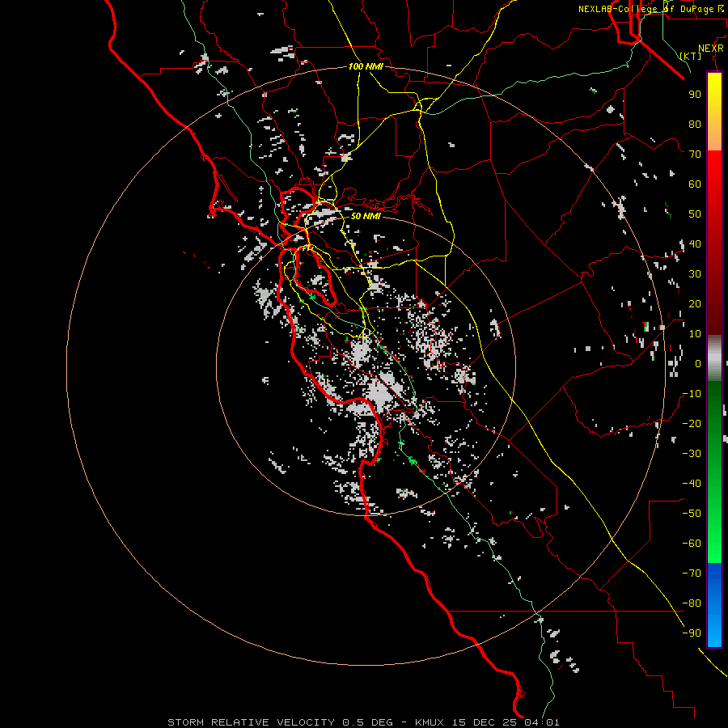The height and width of the screenshot is (728, 728).
Task: Click the red segment of the velocity color bar
Action: coord(714,243)
